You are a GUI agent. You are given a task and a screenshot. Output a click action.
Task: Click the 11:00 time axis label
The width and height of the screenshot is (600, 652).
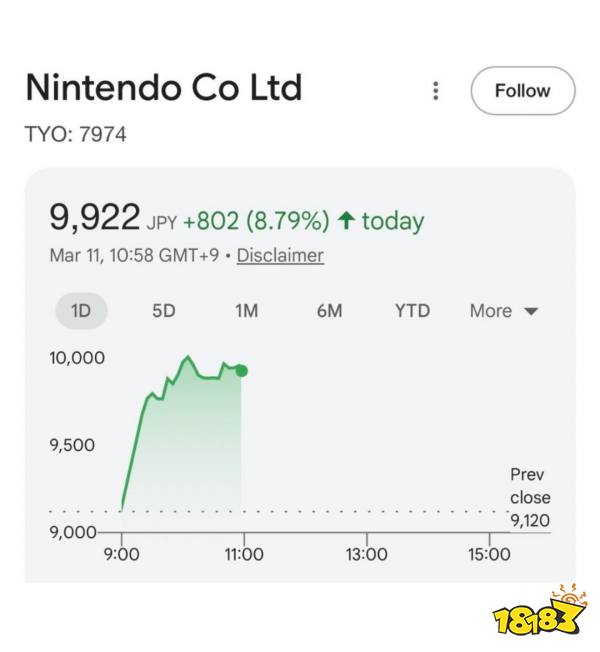[243, 554]
